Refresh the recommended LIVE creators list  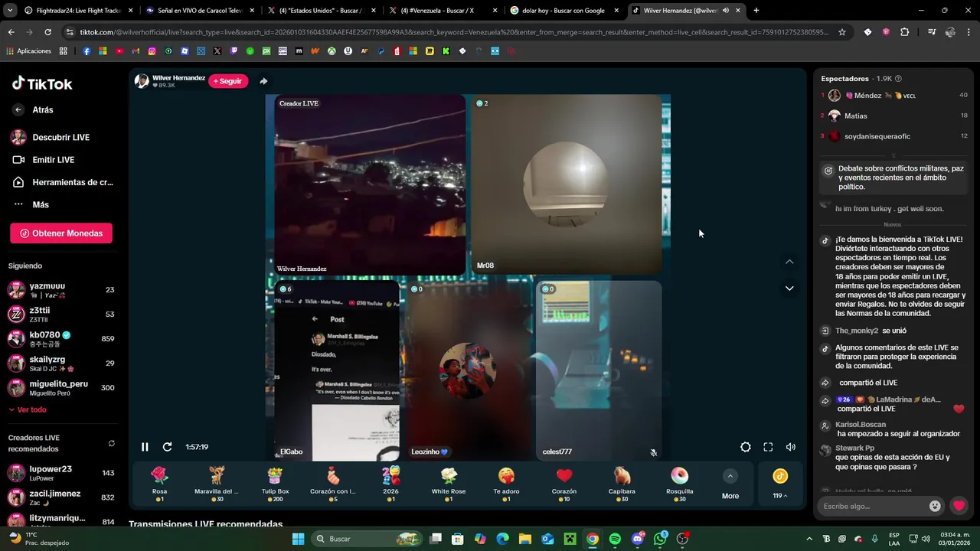[112, 443]
